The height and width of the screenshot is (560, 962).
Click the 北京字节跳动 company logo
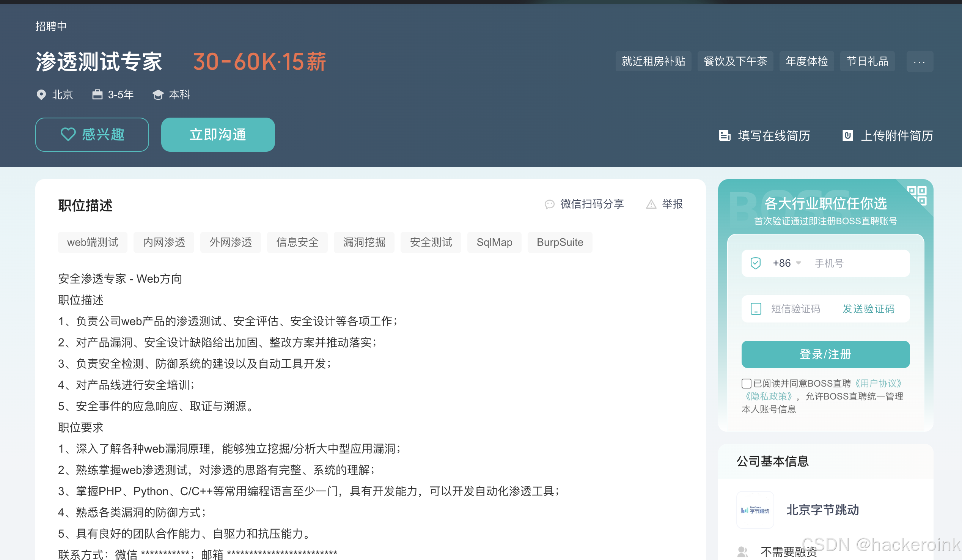coord(755,510)
